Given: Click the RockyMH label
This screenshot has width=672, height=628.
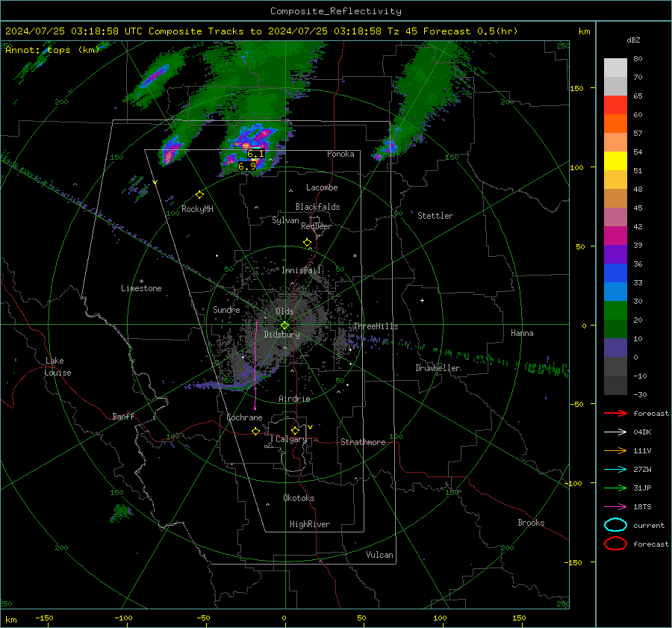Looking at the screenshot, I should click(x=197, y=209).
